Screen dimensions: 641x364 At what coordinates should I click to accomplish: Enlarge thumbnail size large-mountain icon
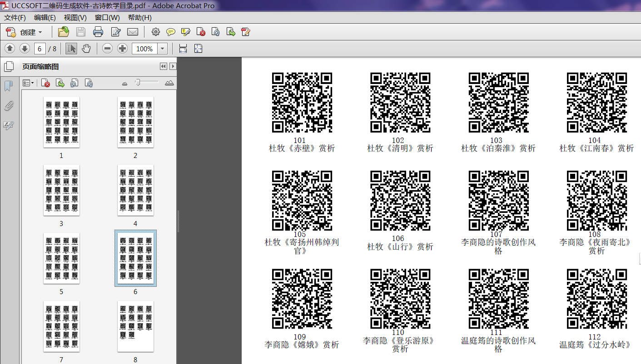click(169, 83)
